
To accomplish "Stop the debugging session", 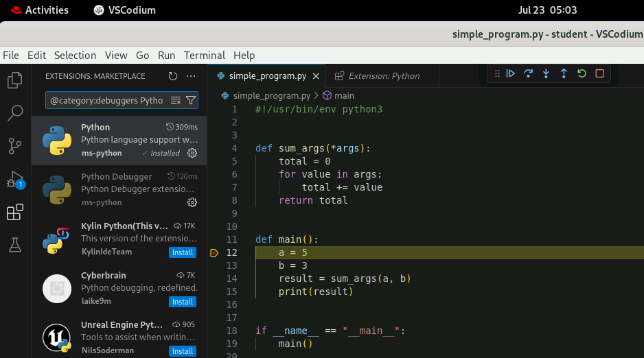I will coord(599,73).
